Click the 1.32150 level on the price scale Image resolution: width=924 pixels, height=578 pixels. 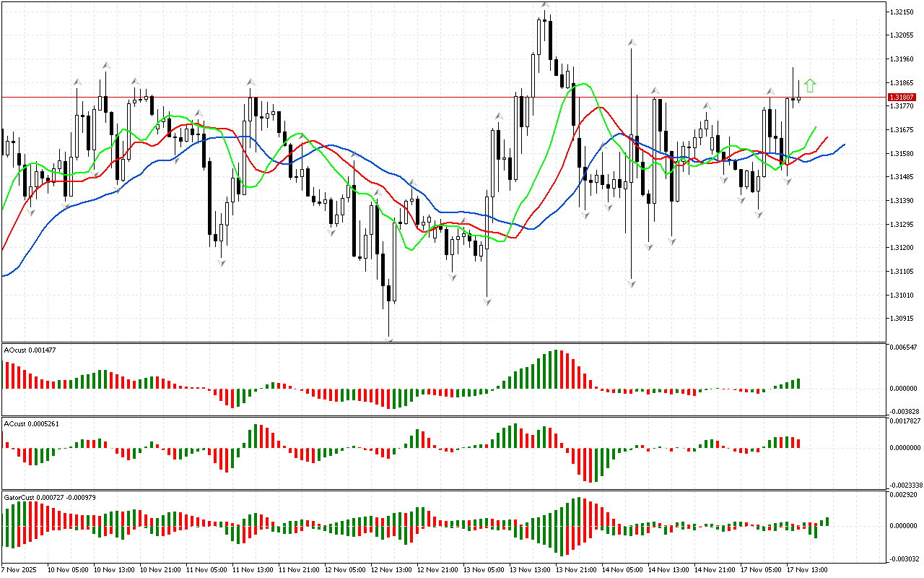pyautogui.click(x=902, y=12)
